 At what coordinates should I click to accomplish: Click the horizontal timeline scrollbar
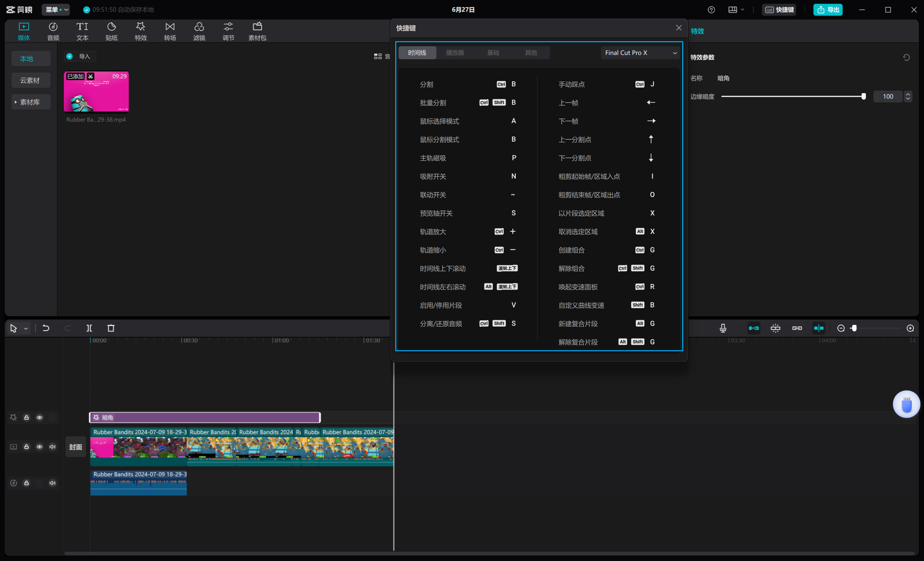pos(489,553)
